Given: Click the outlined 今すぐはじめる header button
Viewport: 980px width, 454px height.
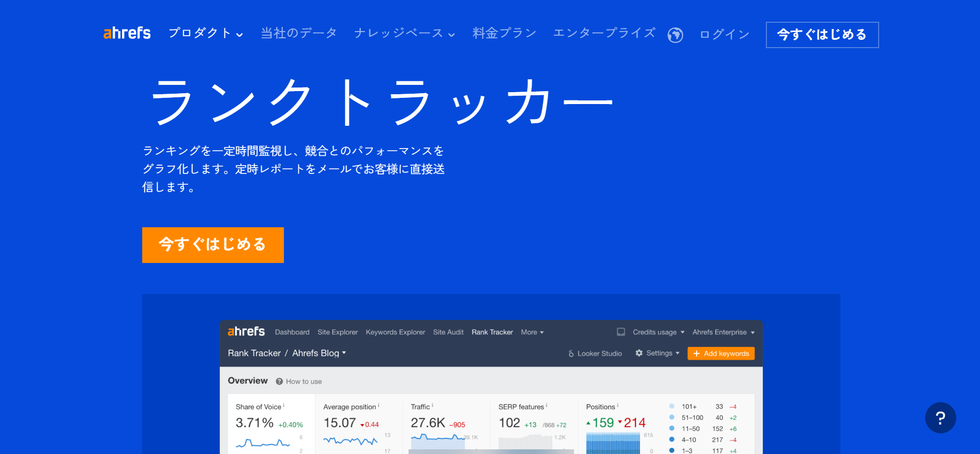Looking at the screenshot, I should tap(822, 35).
